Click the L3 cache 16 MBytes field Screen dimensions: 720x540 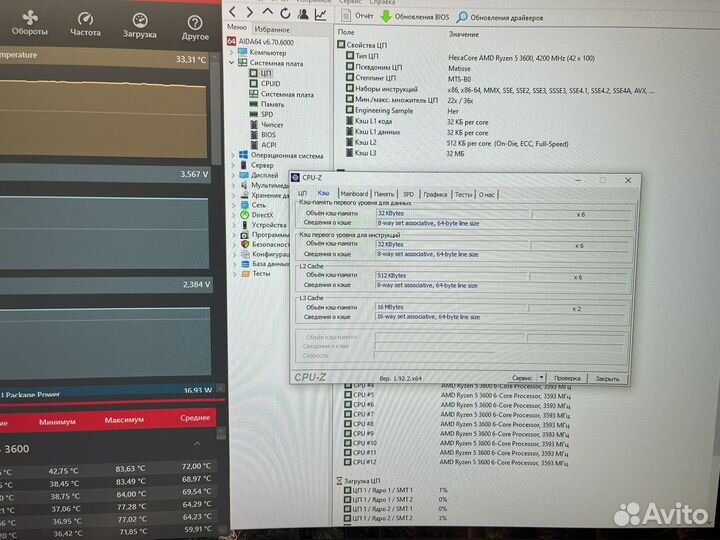click(451, 307)
